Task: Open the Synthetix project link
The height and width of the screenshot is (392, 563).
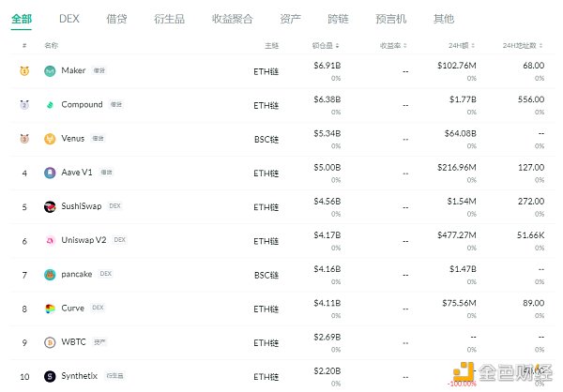Action: tap(82, 375)
